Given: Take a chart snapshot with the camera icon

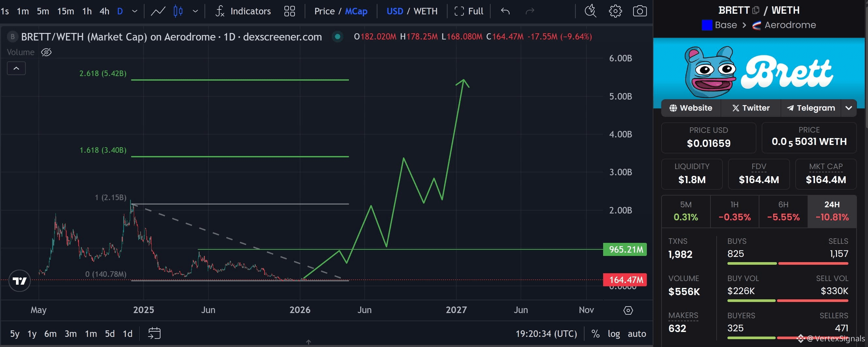Looking at the screenshot, I should (640, 11).
